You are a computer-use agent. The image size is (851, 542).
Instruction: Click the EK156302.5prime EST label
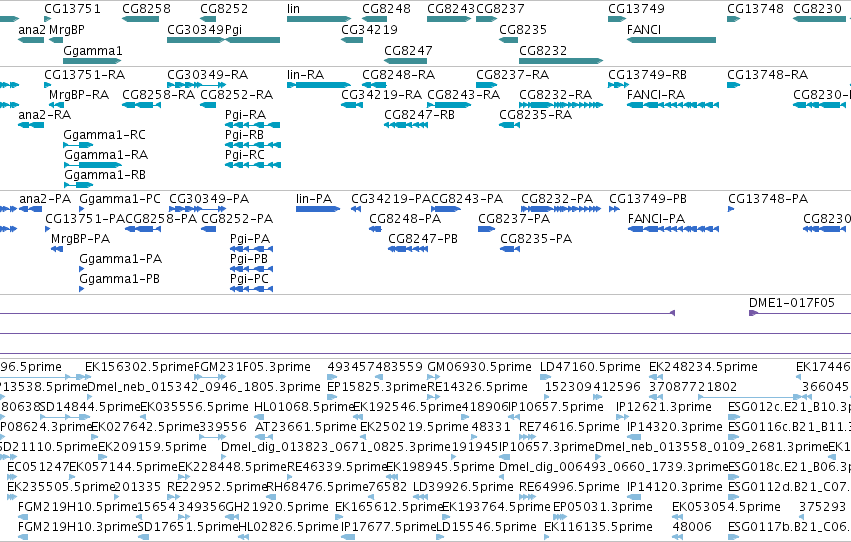139,367
